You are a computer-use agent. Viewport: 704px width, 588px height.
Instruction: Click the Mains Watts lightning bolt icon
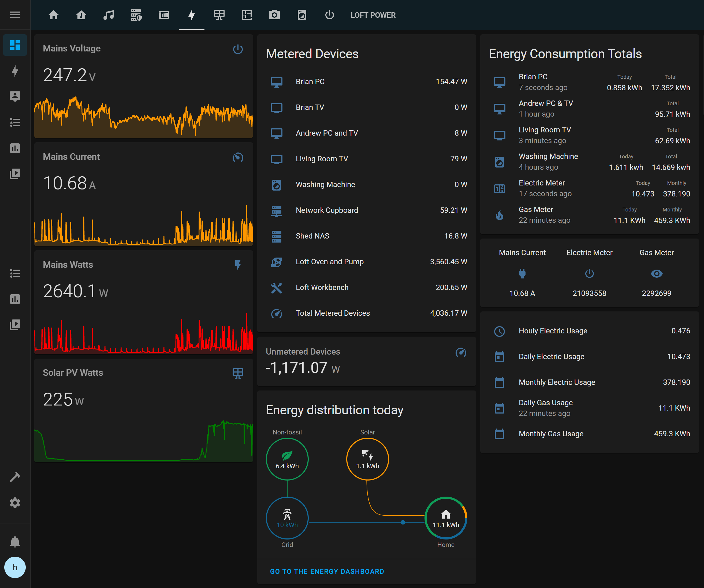pyautogui.click(x=238, y=265)
